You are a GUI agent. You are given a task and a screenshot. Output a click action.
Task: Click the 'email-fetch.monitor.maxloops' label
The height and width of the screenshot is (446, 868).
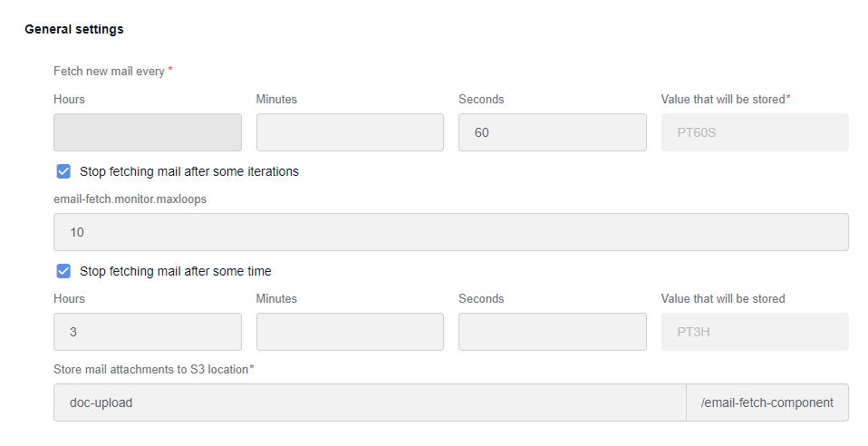pos(130,199)
